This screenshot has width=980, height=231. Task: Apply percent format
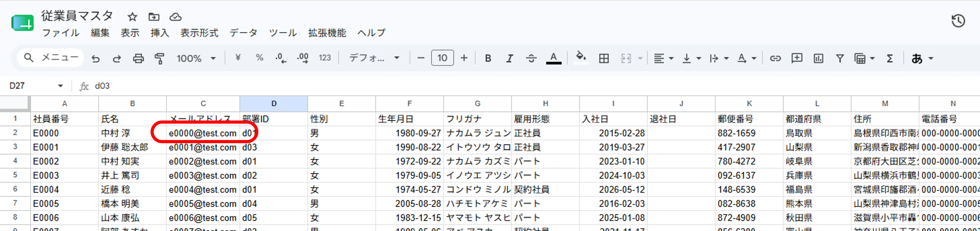coord(259,58)
